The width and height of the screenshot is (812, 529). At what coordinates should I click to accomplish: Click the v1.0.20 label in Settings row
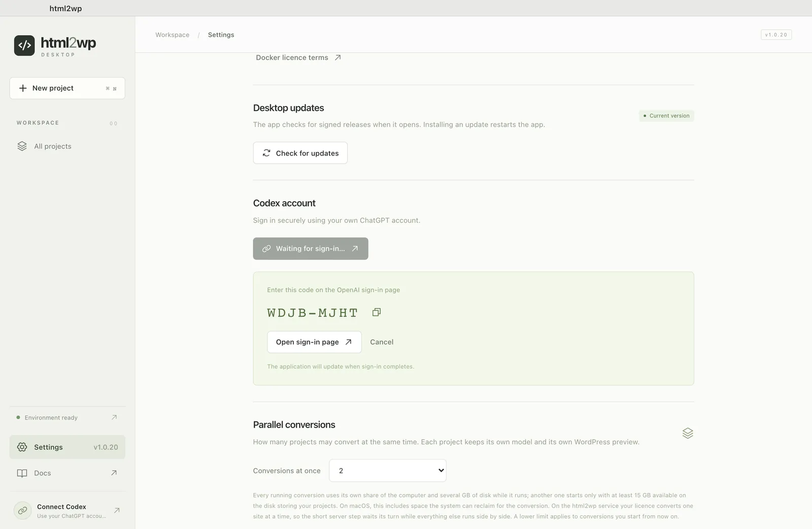click(x=106, y=447)
